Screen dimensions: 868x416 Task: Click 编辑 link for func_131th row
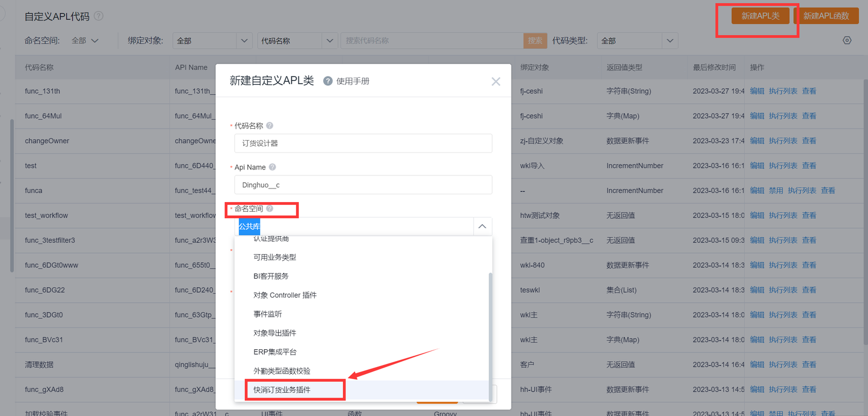click(x=757, y=91)
